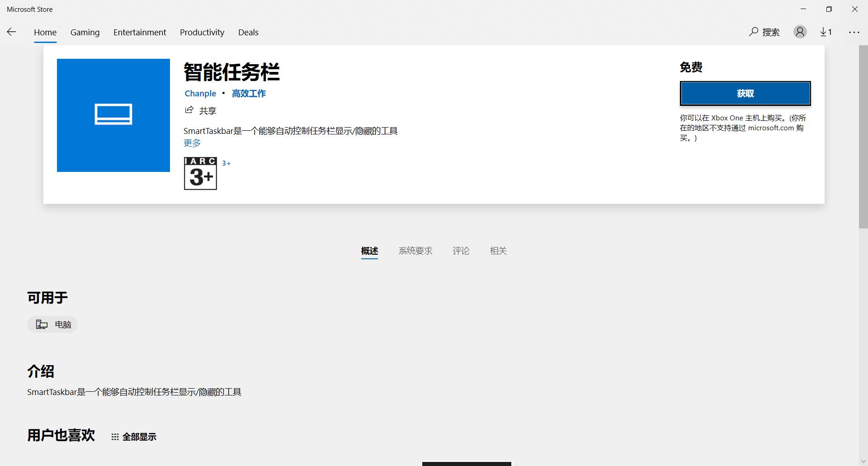Image resolution: width=868 pixels, height=466 pixels.
Task: Click the 获取 button to get app
Action: click(x=745, y=93)
